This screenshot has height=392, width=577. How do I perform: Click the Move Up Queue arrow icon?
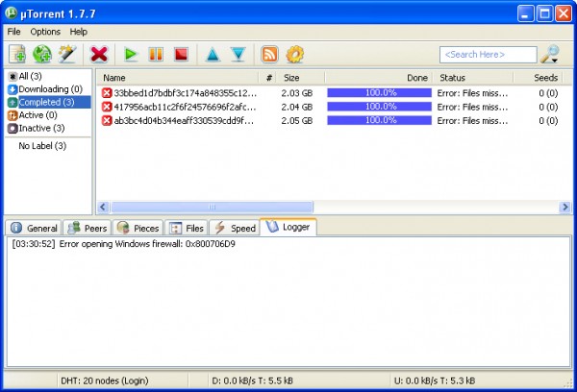tap(213, 55)
